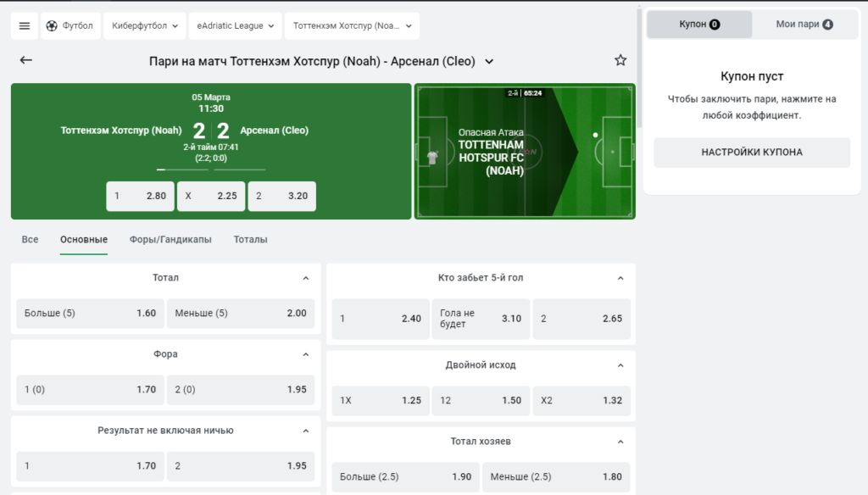Viewport: 868px width, 495px height.
Task: Collapse the Результат не включая ничью section
Action: tap(305, 431)
